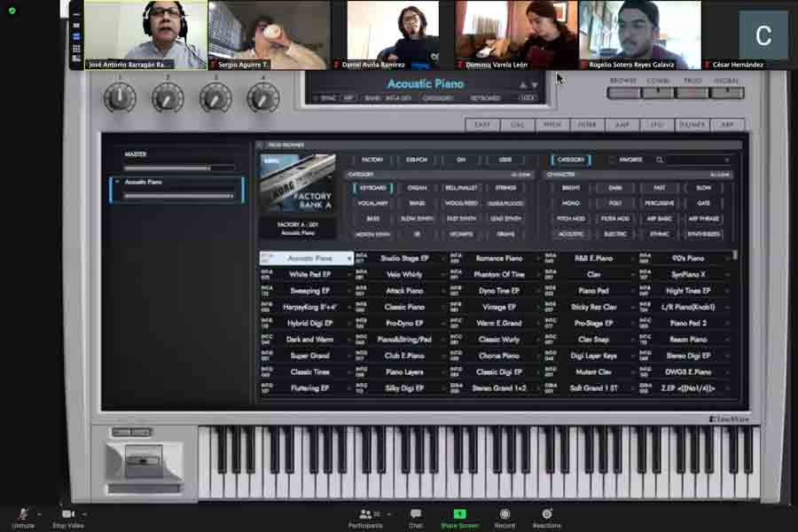Adjust the Acoustic Piano timbre level slider
This screenshot has width=798, height=532.
178,195
